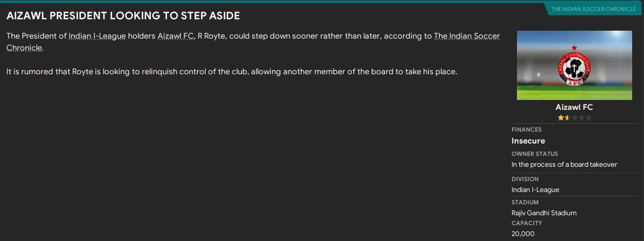Image resolution: width=644 pixels, height=241 pixels.
Task: Click the Owner Status label
Action: [x=534, y=154]
